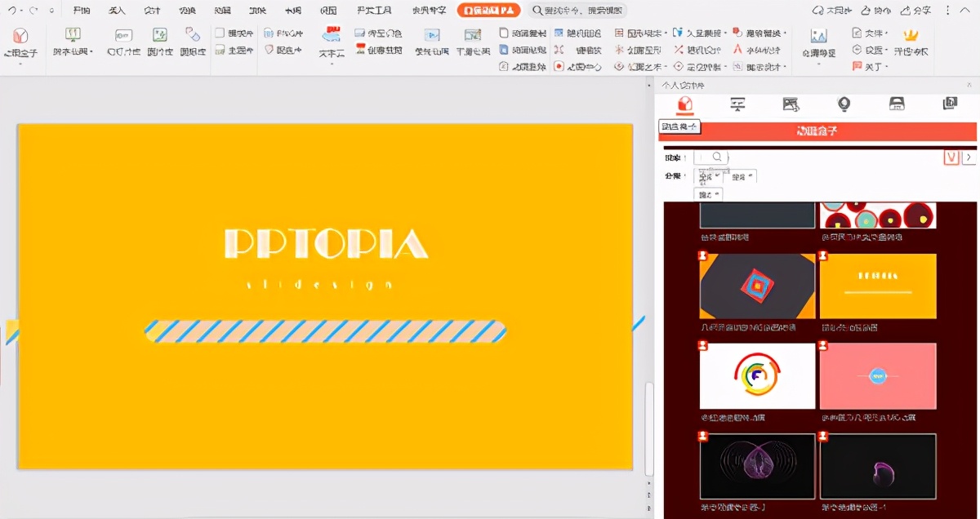The height and width of the screenshot is (519, 980).
Task: Select the red cube icon in side panel
Action: [x=684, y=104]
